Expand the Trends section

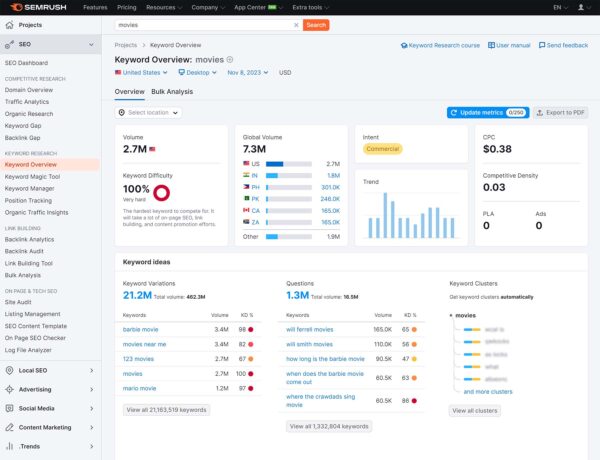point(91,446)
